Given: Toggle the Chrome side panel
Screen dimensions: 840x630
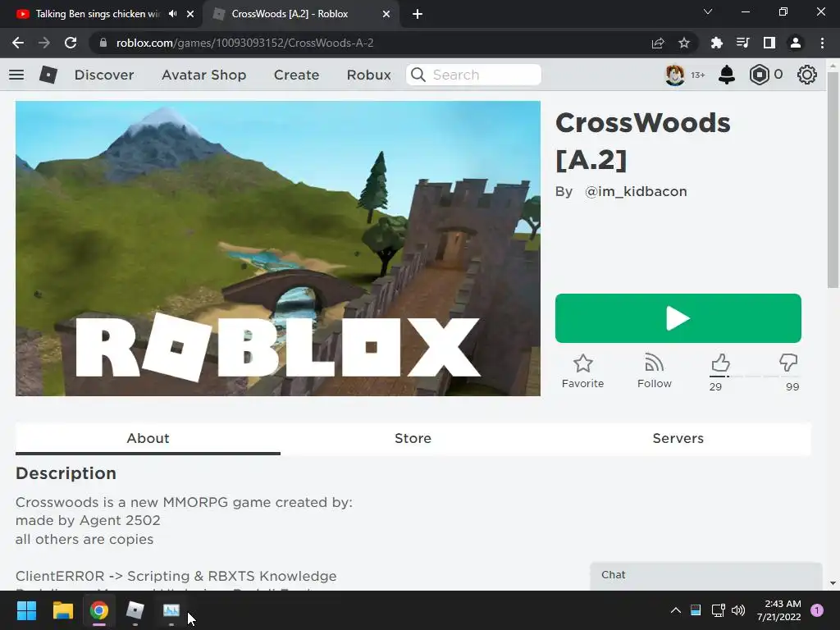Looking at the screenshot, I should 769,43.
